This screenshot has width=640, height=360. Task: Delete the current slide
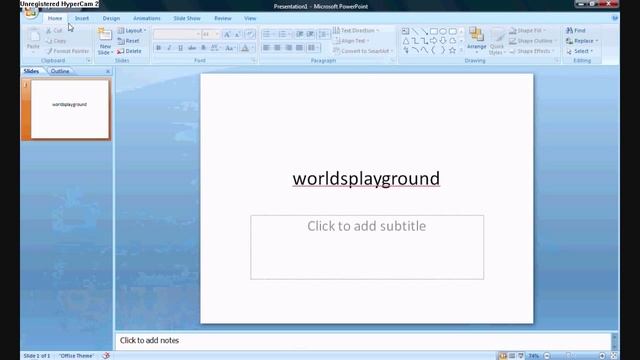tap(129, 51)
